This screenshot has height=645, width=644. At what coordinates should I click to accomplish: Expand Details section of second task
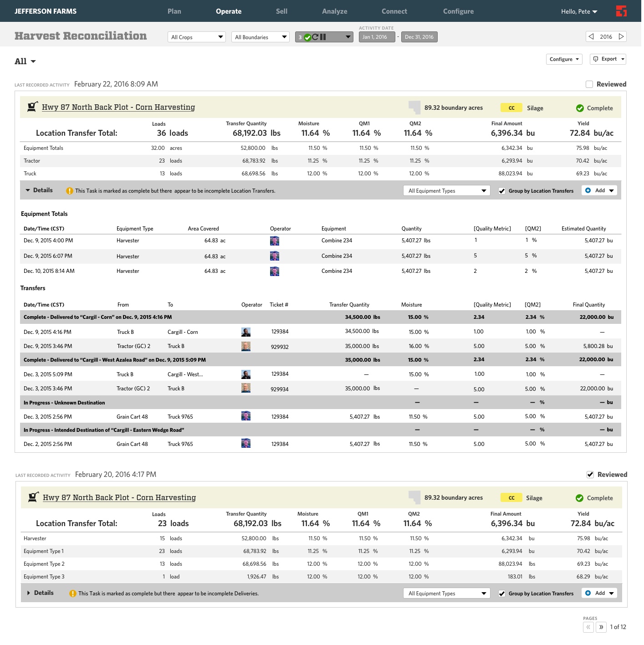pyautogui.click(x=40, y=593)
